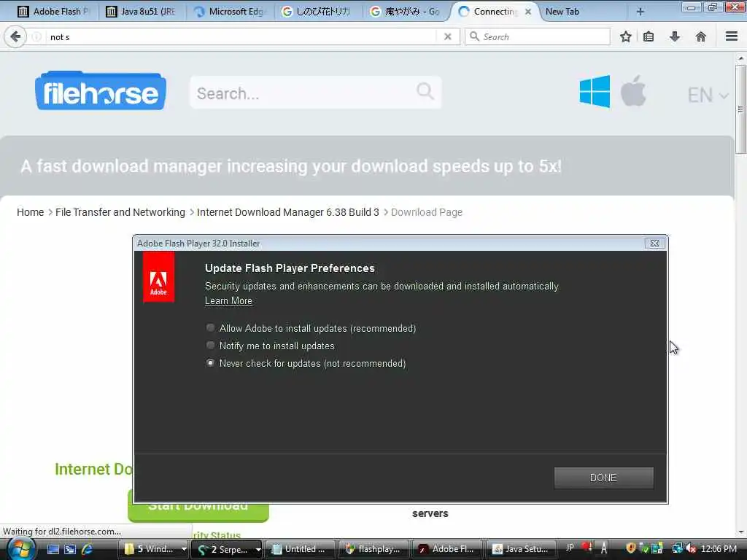747x560 pixels.
Task: Open the Java Setup taskbar item
Action: coord(521,549)
